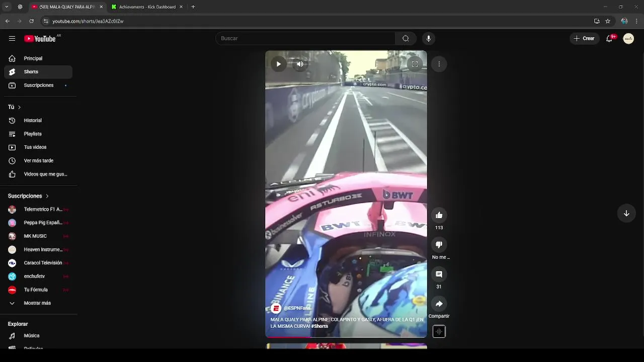Viewport: 644px width, 362px height.
Task: Open Principal in sidebar
Action: 38,58
